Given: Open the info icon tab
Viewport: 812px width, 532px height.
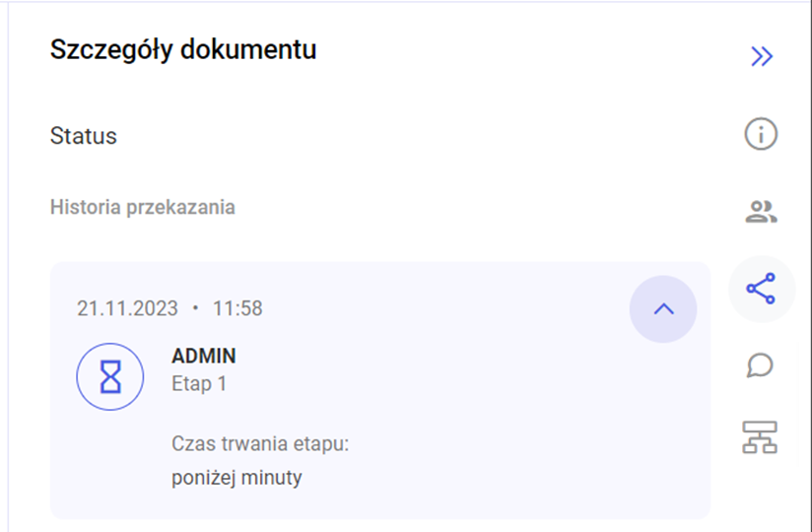Looking at the screenshot, I should [x=761, y=134].
